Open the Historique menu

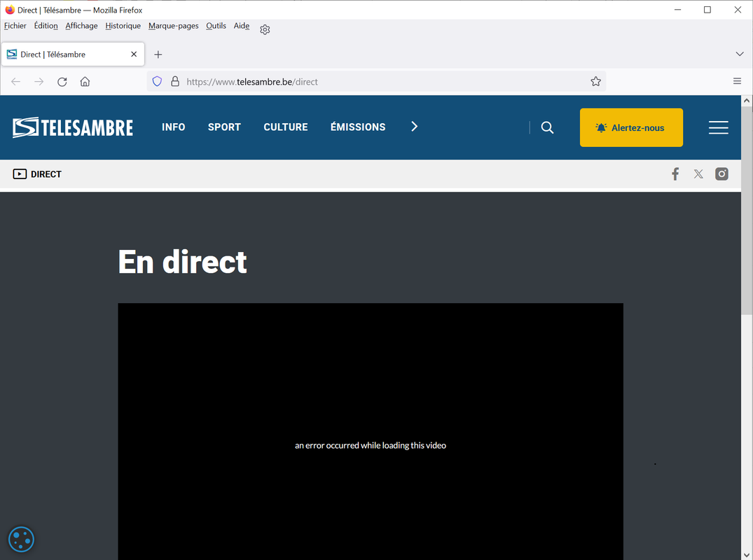pos(123,26)
